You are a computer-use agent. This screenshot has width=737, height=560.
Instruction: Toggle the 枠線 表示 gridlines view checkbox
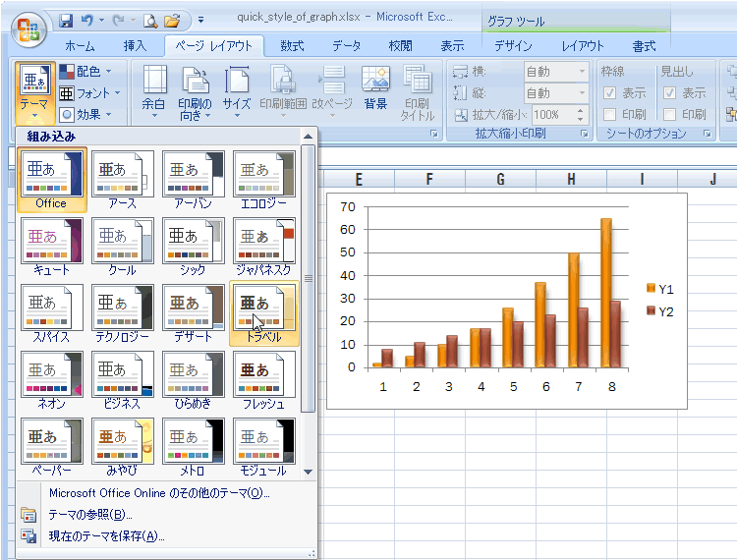[x=609, y=93]
